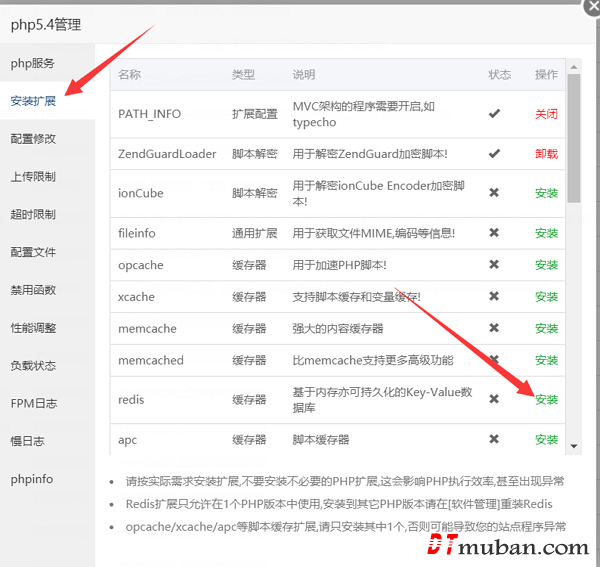Click the xcache not-installed X icon
600x567 pixels.
[494, 297]
